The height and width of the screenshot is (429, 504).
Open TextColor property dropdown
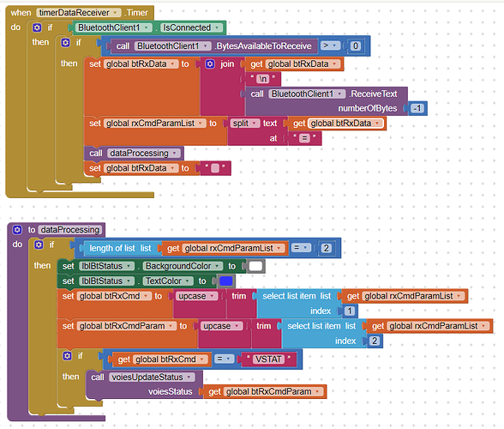pyautogui.click(x=188, y=281)
